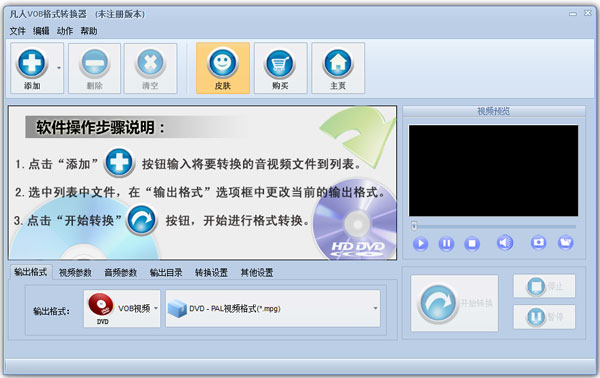This screenshot has height=378, width=600.
Task: Minimize the 凡人VOB格式转换器 window
Action: 573,14
